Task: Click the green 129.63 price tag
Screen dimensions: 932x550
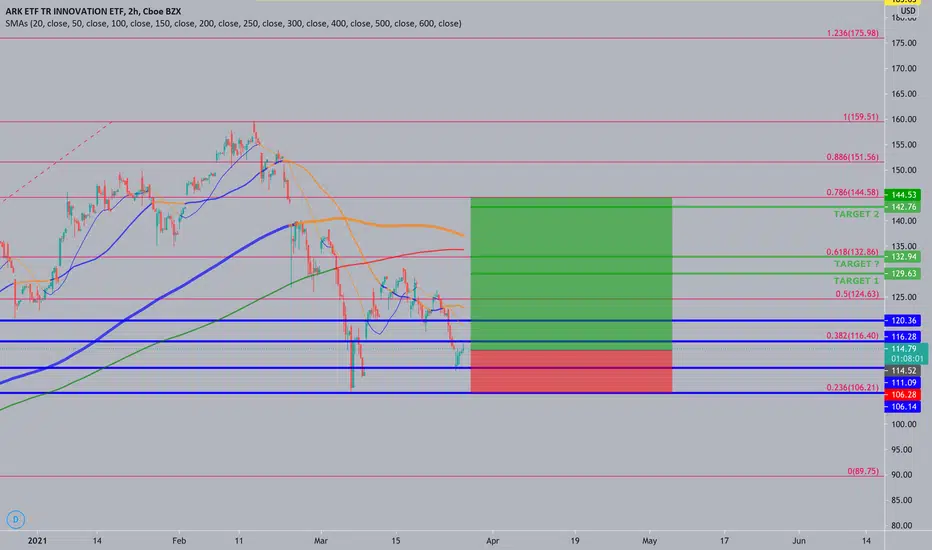Action: point(902,274)
